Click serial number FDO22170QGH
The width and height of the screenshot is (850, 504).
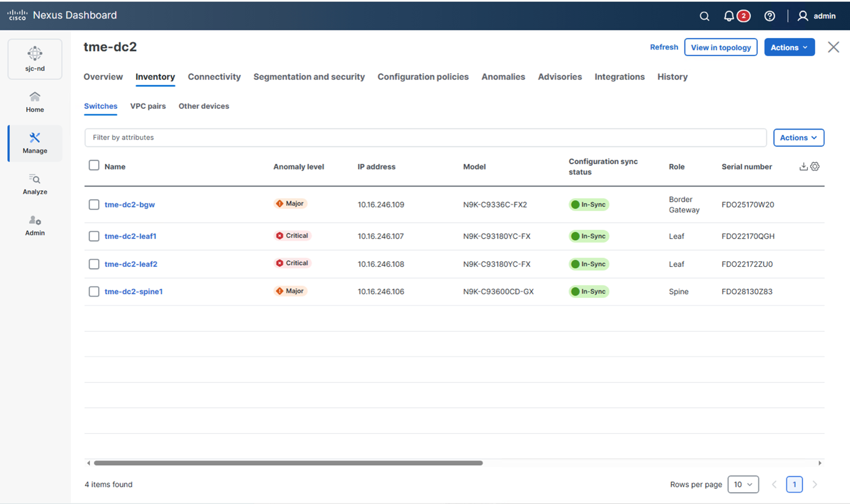[748, 236]
